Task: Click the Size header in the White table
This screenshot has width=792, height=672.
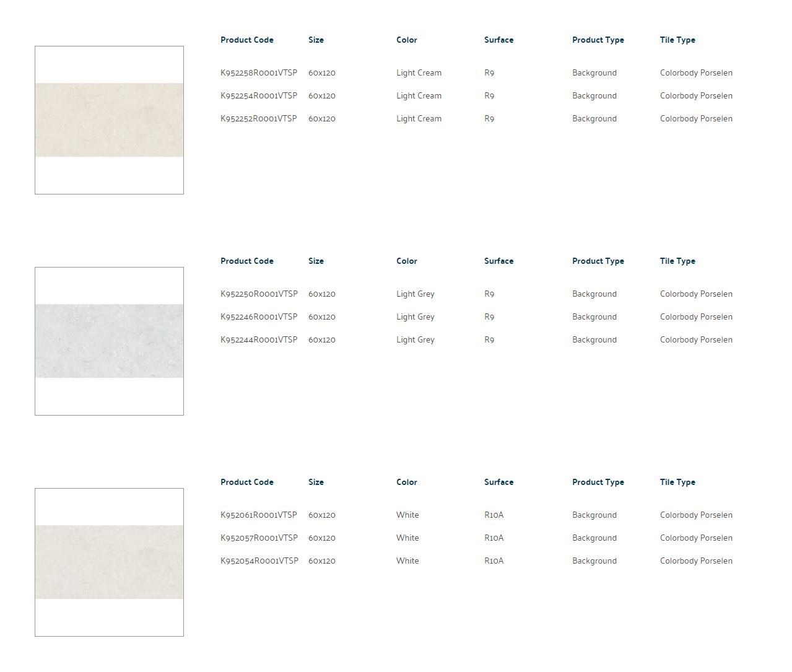Action: (316, 482)
